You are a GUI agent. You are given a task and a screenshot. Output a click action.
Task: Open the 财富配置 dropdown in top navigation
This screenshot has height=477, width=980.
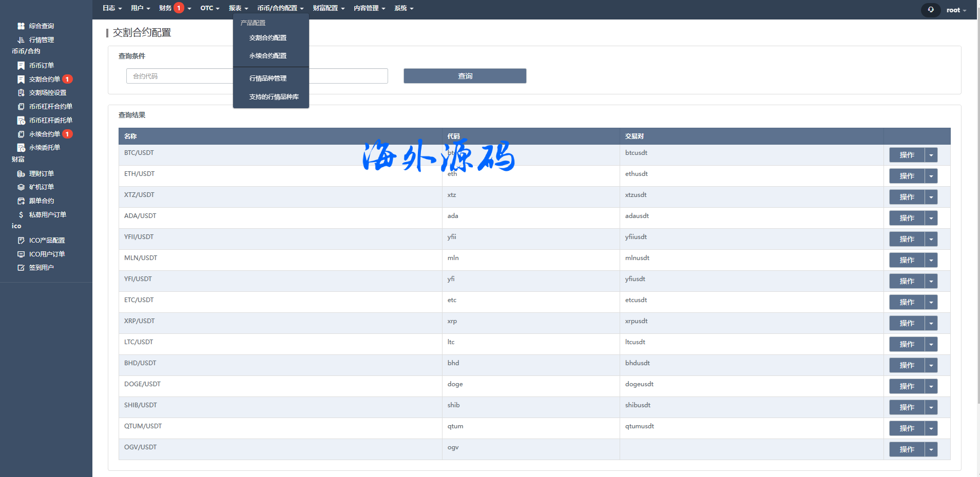point(329,8)
